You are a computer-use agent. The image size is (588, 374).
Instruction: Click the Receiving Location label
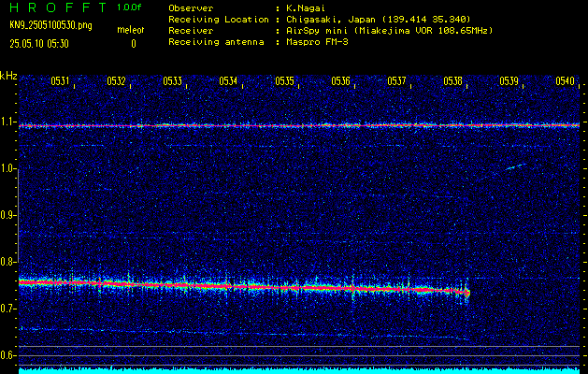[x=219, y=20]
